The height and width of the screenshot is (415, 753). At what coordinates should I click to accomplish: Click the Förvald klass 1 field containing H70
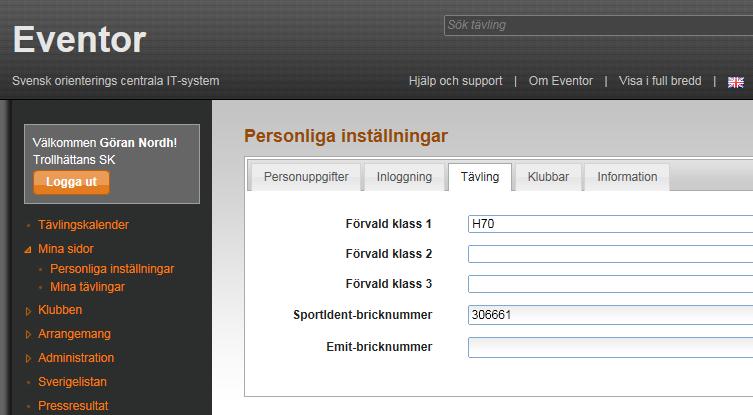610,224
